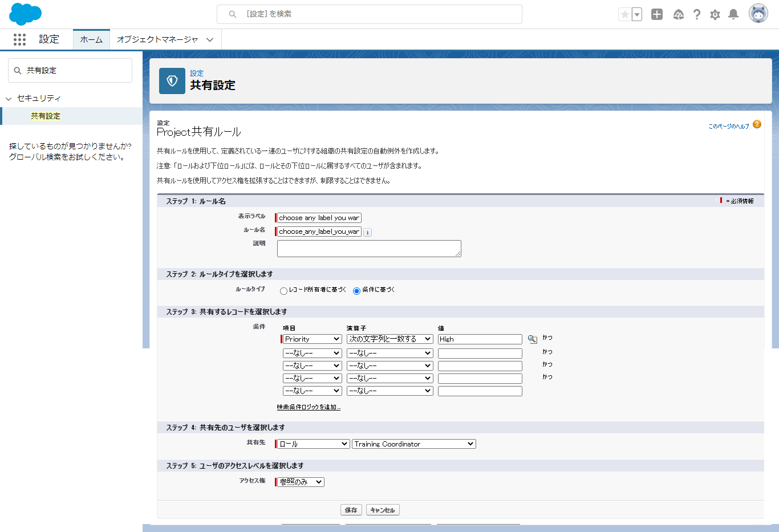Click the ルール名 text field
This screenshot has height=532, width=779.
(319, 232)
